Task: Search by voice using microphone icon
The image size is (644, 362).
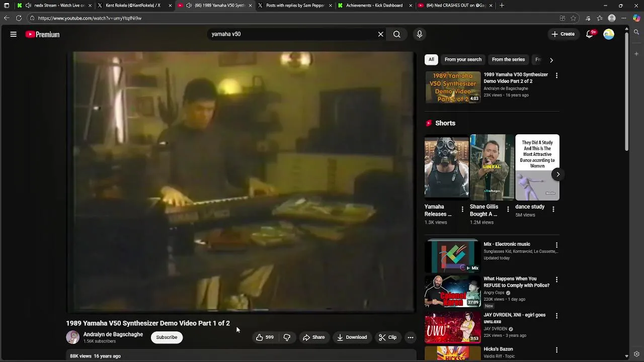Action: coord(420,34)
